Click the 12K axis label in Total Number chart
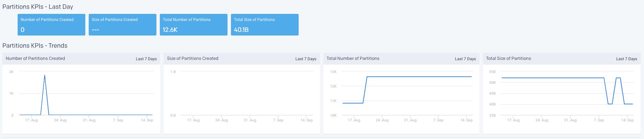644x139 pixels. [333, 86]
